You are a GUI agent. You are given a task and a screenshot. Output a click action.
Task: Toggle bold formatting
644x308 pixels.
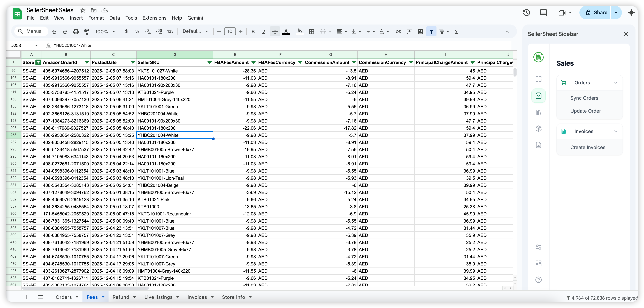click(x=253, y=31)
